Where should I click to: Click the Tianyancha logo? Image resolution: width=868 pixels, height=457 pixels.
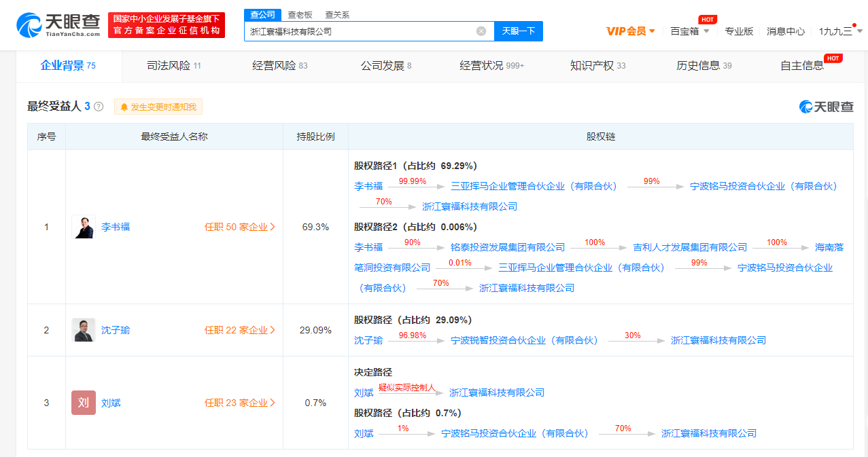(58, 25)
